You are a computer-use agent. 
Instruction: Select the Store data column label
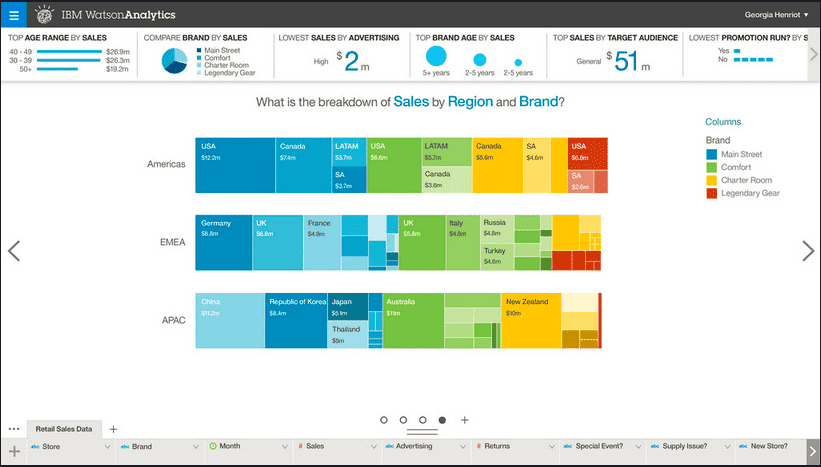[51, 447]
